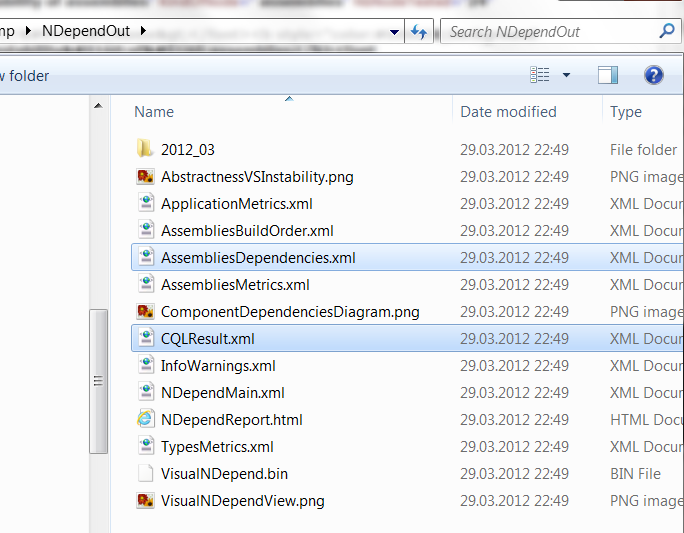Select the 2012_03 folder icon
This screenshot has height=533, width=684.
click(x=144, y=148)
